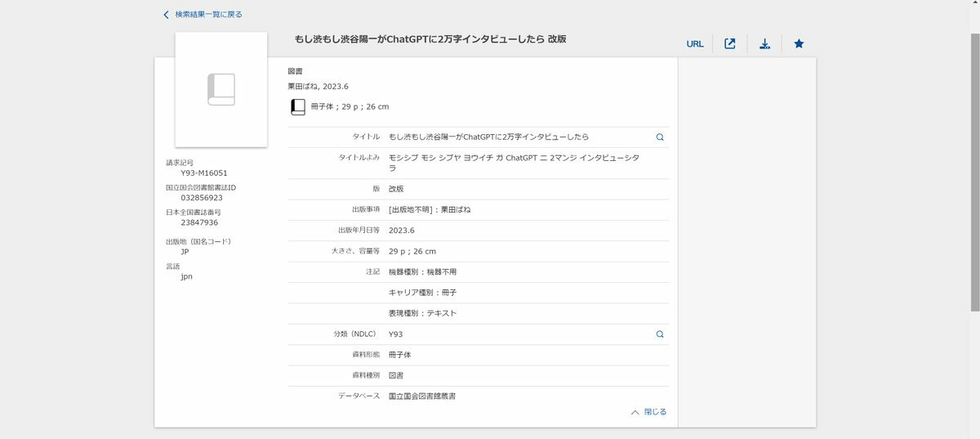Click size value 29 p ; 26 cm in table

(x=412, y=251)
